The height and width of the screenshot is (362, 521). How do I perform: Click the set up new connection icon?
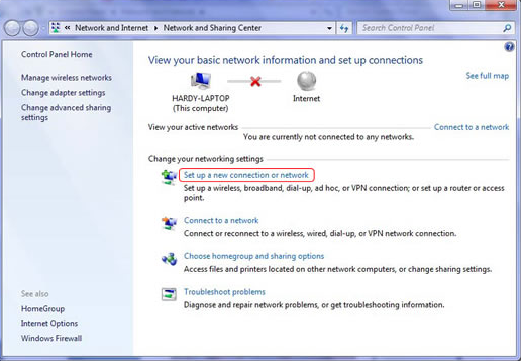pos(169,177)
